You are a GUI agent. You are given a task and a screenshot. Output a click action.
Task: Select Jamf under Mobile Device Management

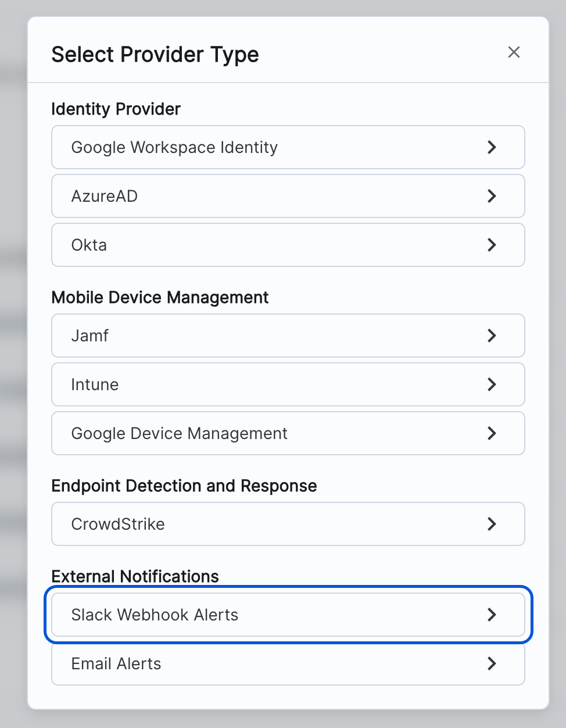90,336
